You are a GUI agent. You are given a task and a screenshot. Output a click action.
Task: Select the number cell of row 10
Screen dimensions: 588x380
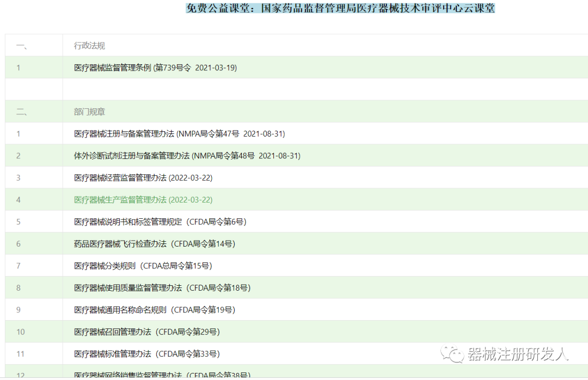pos(19,332)
